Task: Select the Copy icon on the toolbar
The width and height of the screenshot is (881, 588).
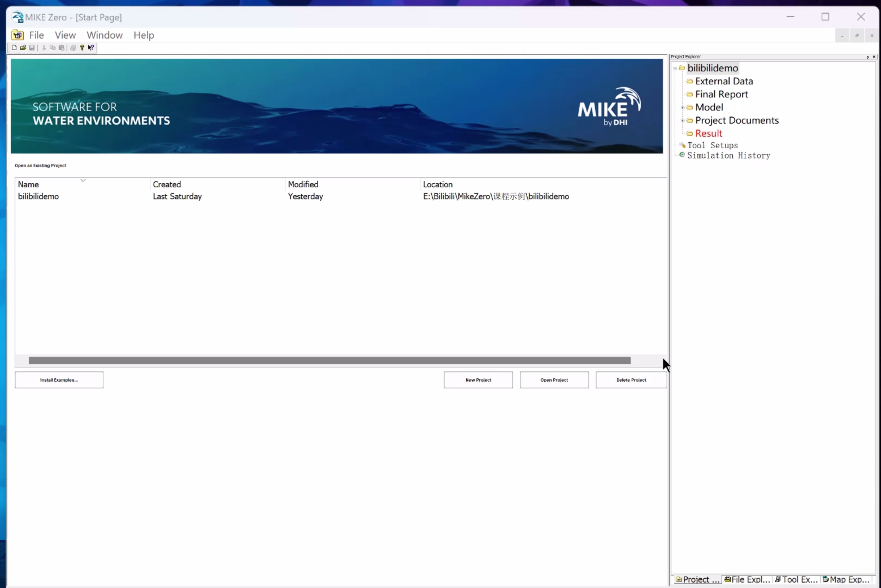Action: pos(53,48)
